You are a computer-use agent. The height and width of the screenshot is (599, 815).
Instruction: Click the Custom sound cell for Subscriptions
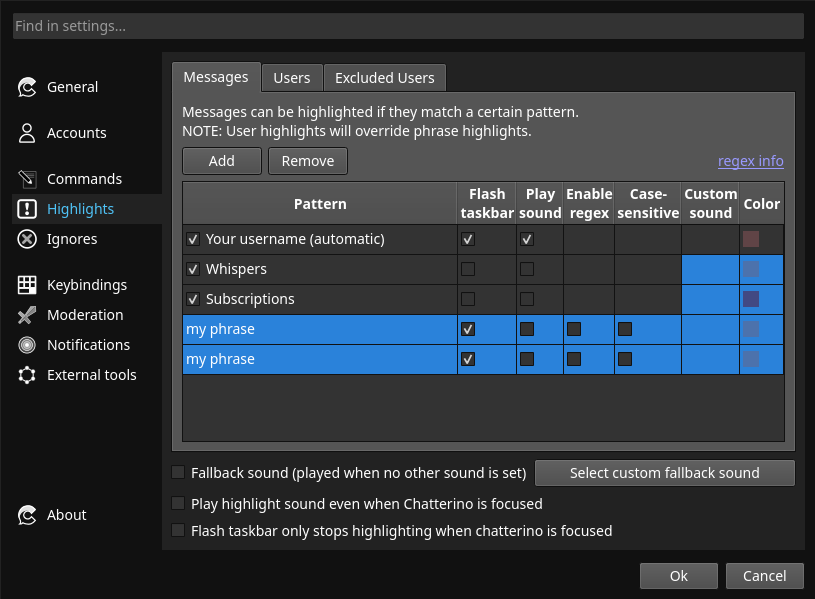711,300
